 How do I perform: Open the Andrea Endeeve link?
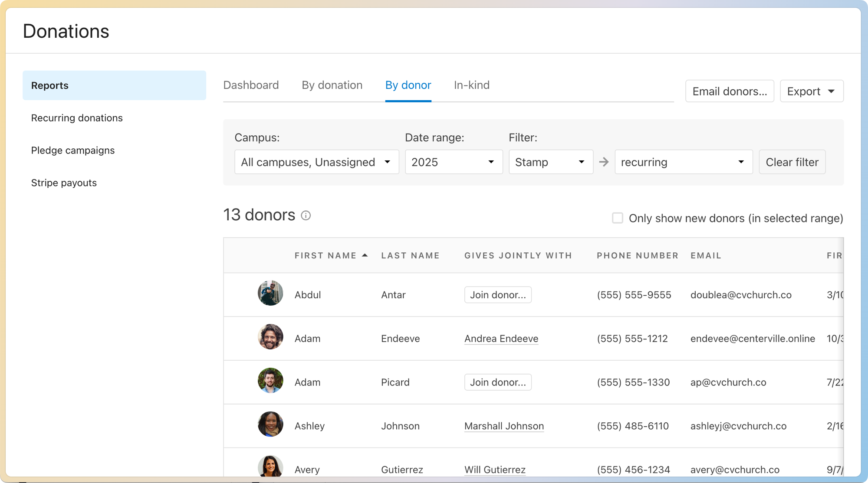501,339
